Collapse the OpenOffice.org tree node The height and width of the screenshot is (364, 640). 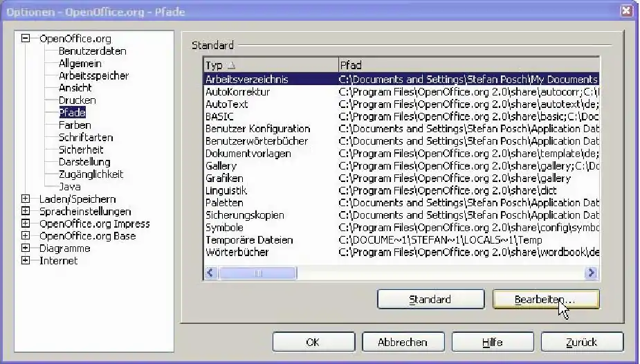pyautogui.click(x=26, y=38)
